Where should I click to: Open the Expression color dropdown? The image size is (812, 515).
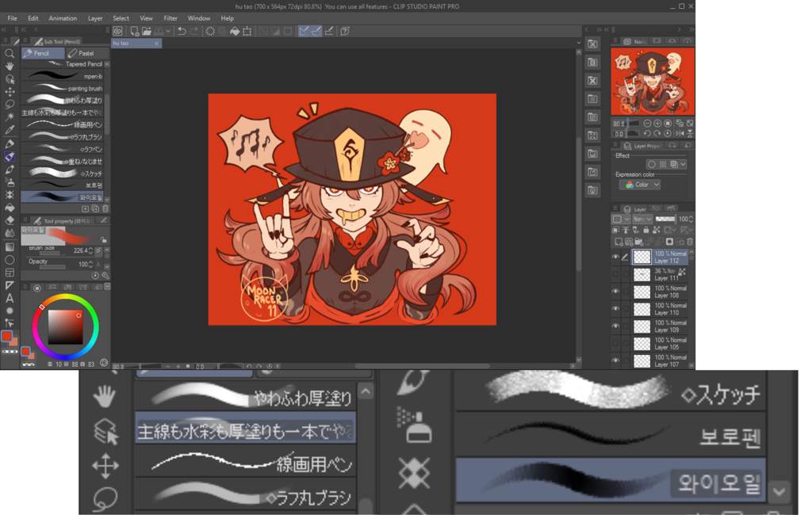[x=640, y=185]
